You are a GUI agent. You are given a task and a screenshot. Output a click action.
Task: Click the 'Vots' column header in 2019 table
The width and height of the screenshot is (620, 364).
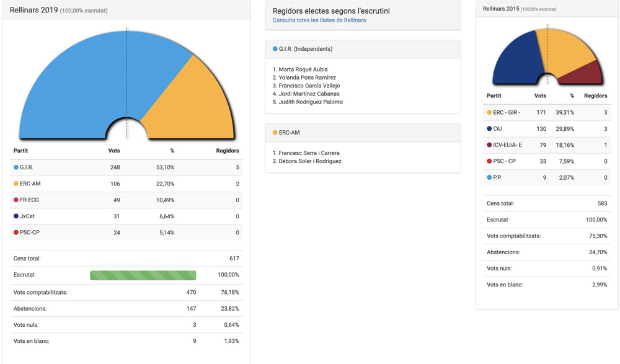coord(114,151)
